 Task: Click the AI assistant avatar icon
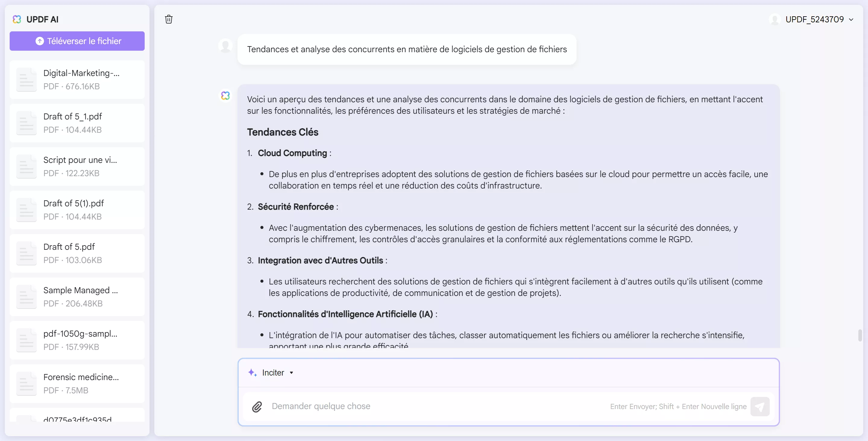click(225, 96)
